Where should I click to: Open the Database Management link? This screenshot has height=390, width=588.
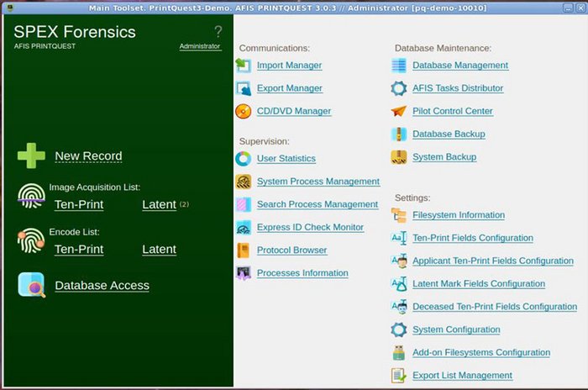pyautogui.click(x=460, y=66)
